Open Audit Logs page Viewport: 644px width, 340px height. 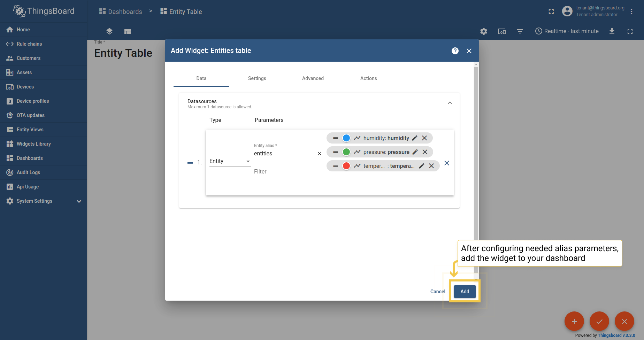(43, 172)
